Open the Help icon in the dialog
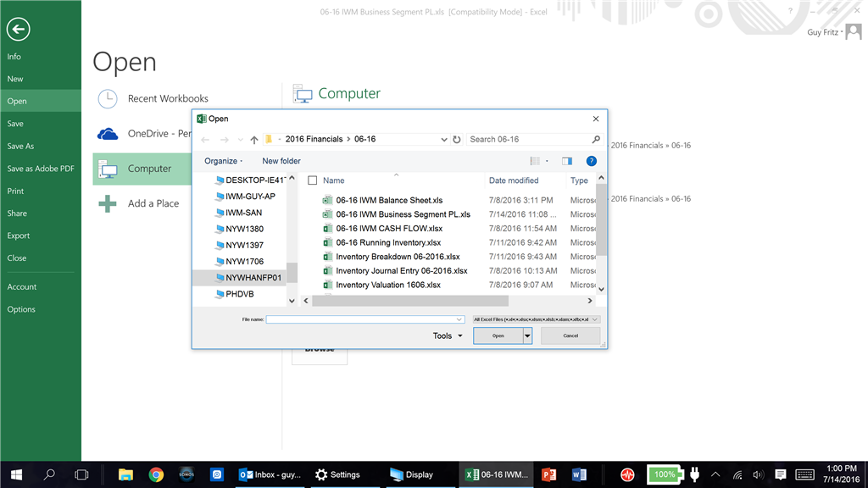Image resolution: width=868 pixels, height=488 pixels. tap(591, 161)
